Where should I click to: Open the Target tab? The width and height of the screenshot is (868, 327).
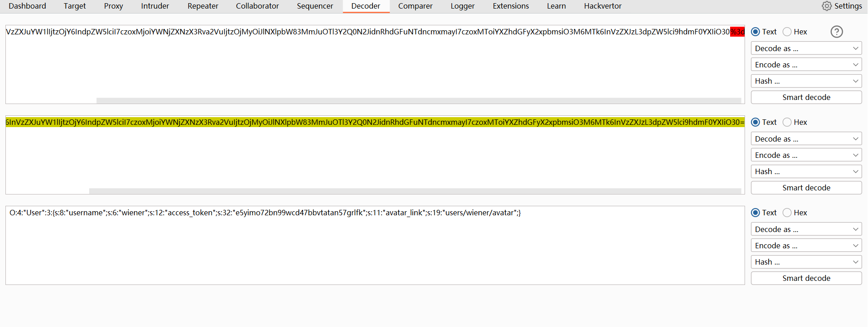(x=75, y=6)
